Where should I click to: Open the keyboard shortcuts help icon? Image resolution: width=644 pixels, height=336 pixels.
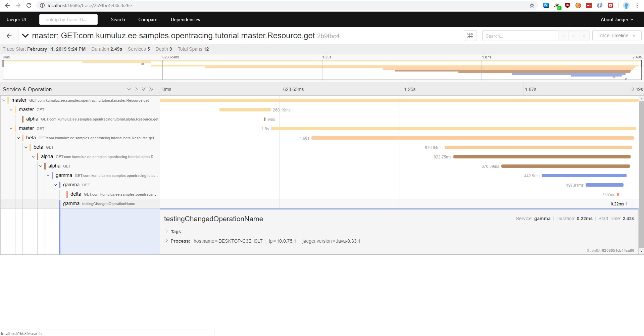pyautogui.click(x=470, y=36)
